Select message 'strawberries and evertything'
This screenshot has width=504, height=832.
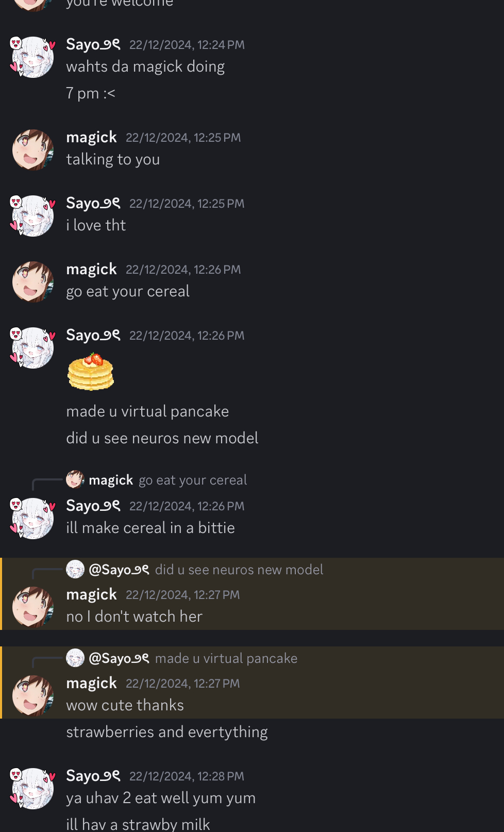point(167,732)
